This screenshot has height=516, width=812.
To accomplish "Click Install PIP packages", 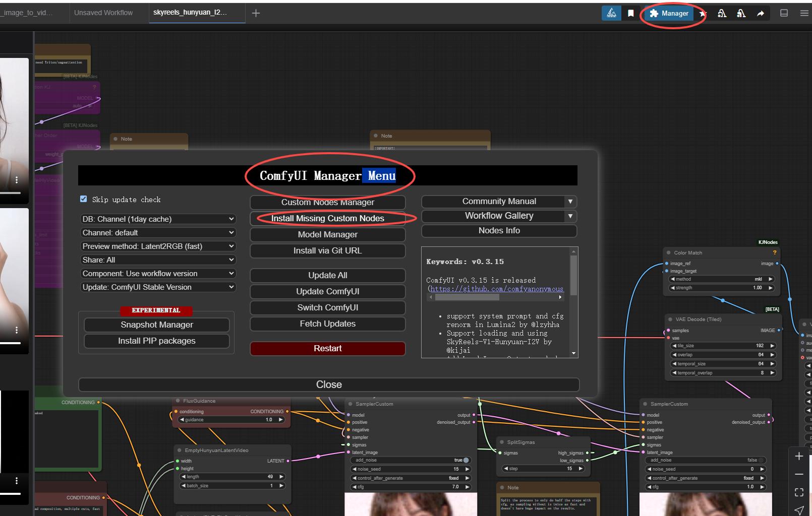I will [157, 341].
